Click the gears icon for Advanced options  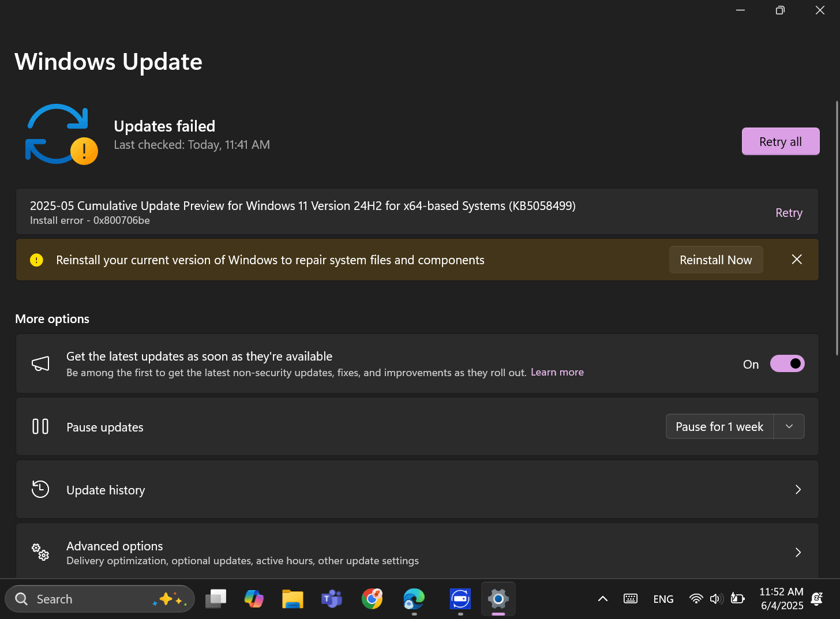click(x=40, y=552)
